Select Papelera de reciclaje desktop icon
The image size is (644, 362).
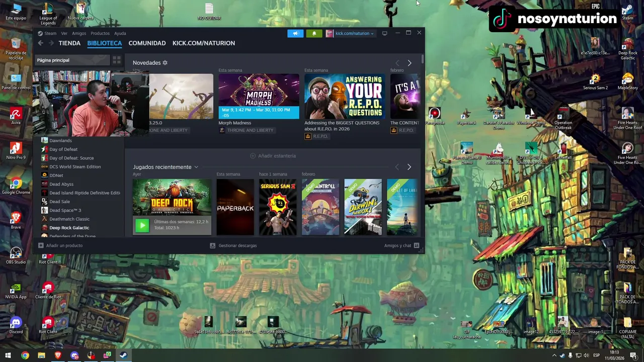pos(16,49)
